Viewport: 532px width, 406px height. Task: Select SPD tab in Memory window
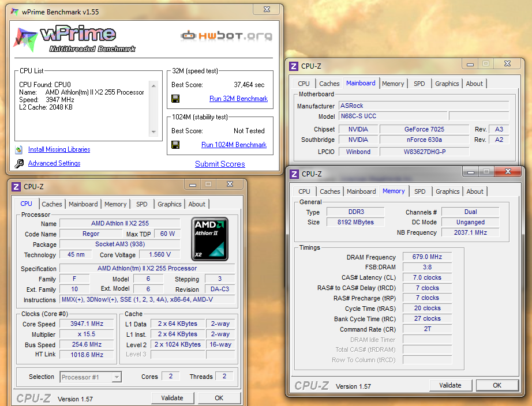pyautogui.click(x=420, y=191)
